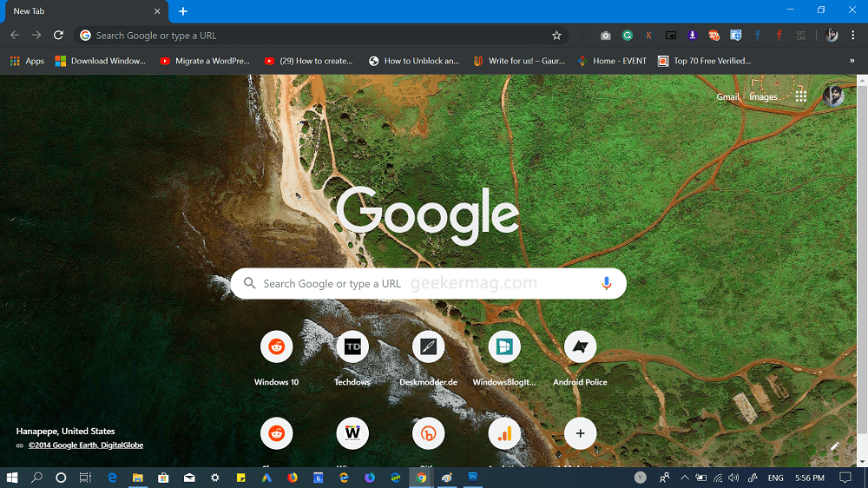Screen dimensions: 868x488
Task: Click the Images link
Action: pyautogui.click(x=763, y=97)
